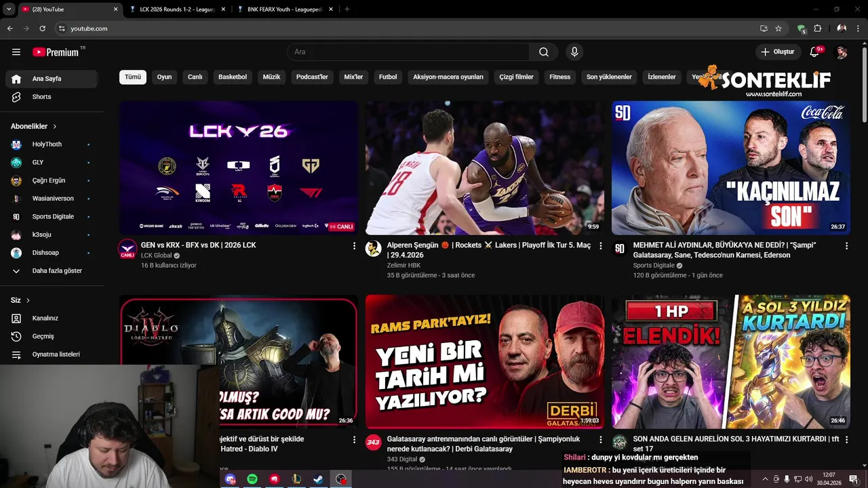
Task: Open the Wasianiverson subscription channel
Action: pyautogui.click(x=52, y=199)
